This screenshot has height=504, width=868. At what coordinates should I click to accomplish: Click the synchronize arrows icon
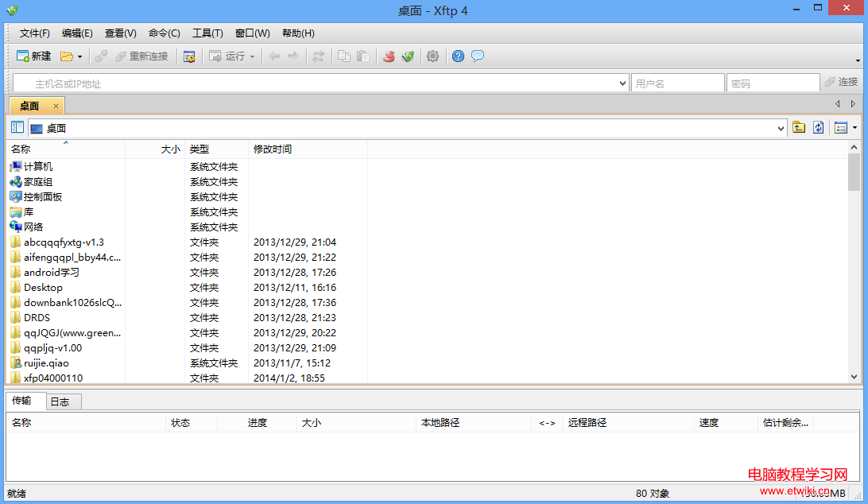click(318, 56)
